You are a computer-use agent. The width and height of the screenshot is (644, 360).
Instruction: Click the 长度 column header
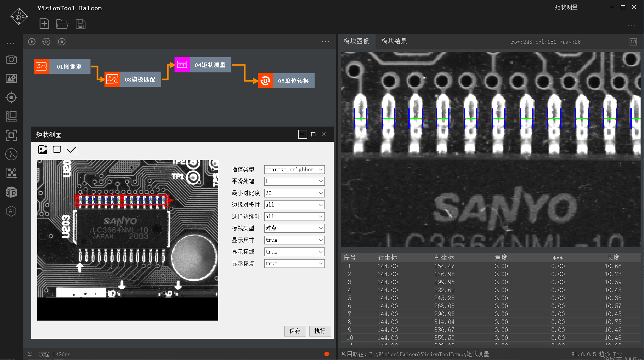tap(613, 257)
